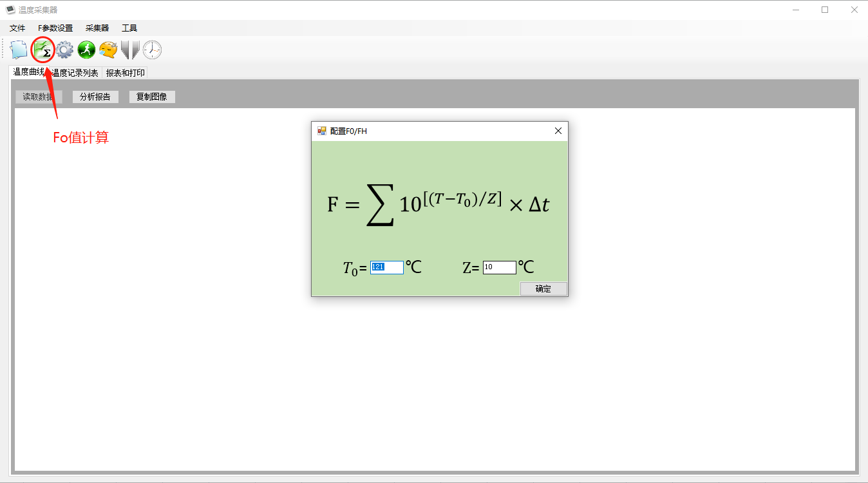Click the T0 value input field
Image resolution: width=868 pixels, height=483 pixels.
(387, 267)
